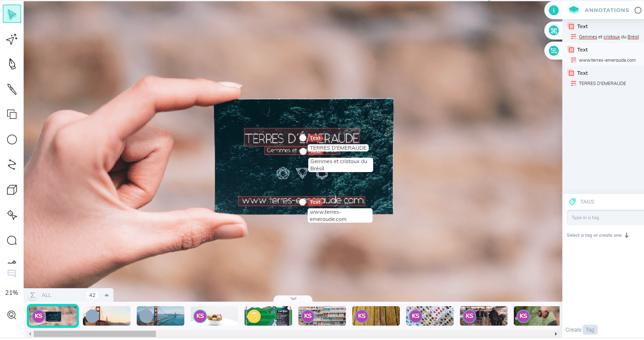Image resolution: width=644 pixels, height=340 pixels.
Task: Click the info icon in top right
Action: pos(553,10)
